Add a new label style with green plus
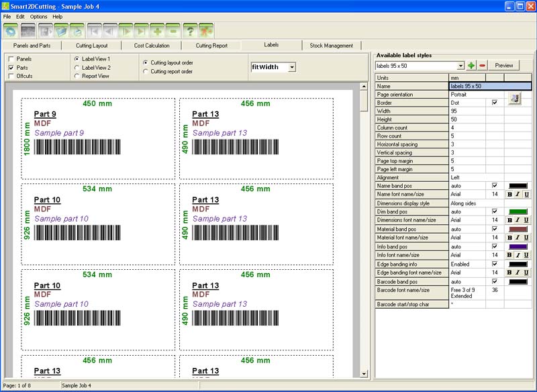Screen dimensions: 537x392 pos(471,65)
